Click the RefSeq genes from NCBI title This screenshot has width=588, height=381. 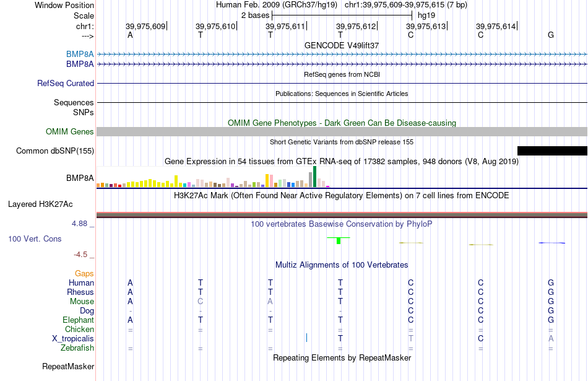pos(342,74)
